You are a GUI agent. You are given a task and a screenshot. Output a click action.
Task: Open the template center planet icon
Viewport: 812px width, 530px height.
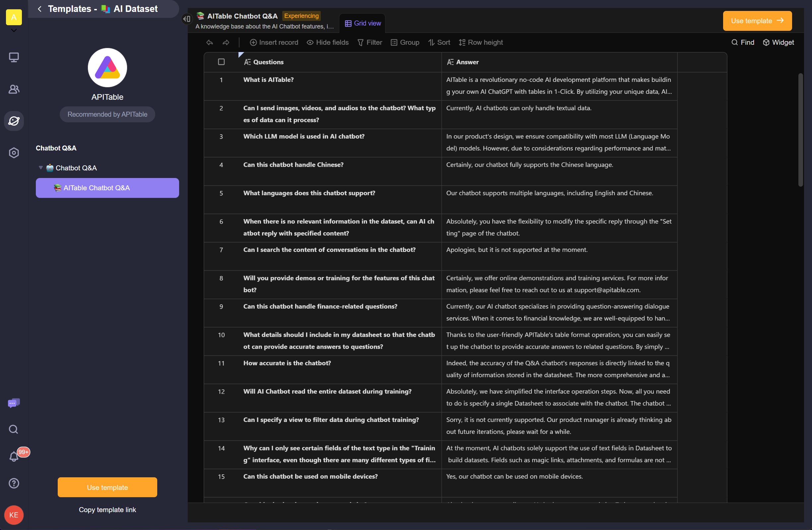14,121
